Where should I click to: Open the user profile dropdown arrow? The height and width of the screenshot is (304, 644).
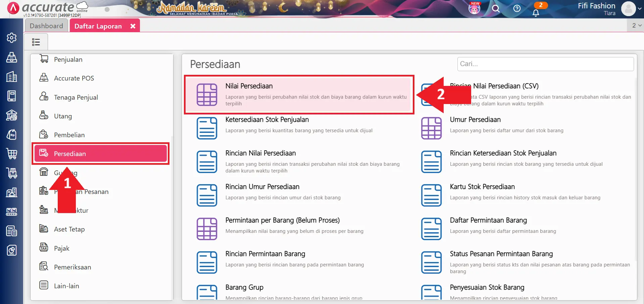point(640,9)
